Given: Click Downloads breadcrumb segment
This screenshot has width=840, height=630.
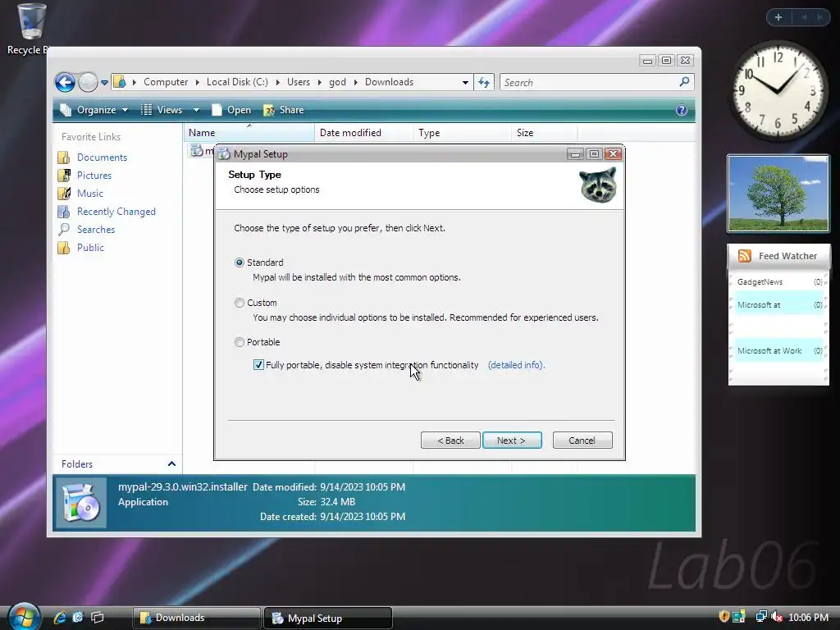Looking at the screenshot, I should 390,82.
